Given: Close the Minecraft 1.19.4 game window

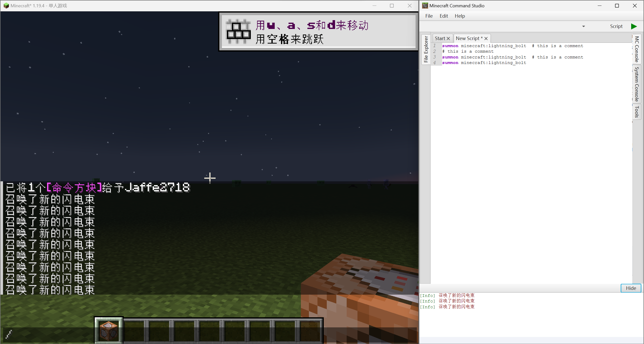Looking at the screenshot, I should coord(410,6).
